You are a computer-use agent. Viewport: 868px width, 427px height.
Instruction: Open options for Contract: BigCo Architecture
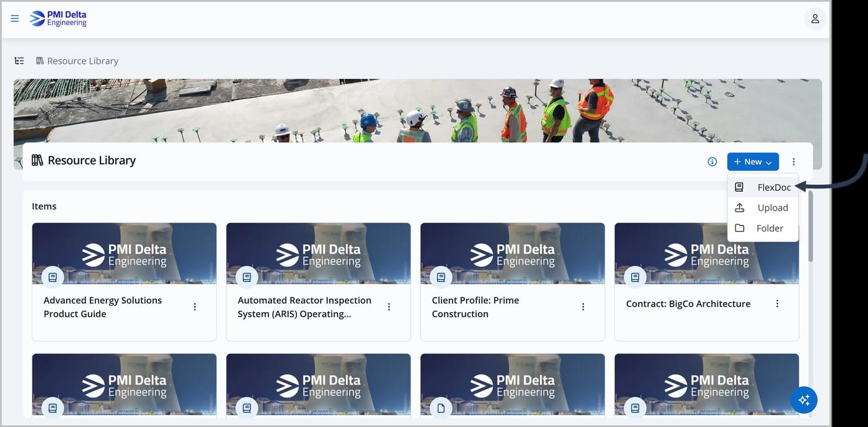[x=777, y=304]
